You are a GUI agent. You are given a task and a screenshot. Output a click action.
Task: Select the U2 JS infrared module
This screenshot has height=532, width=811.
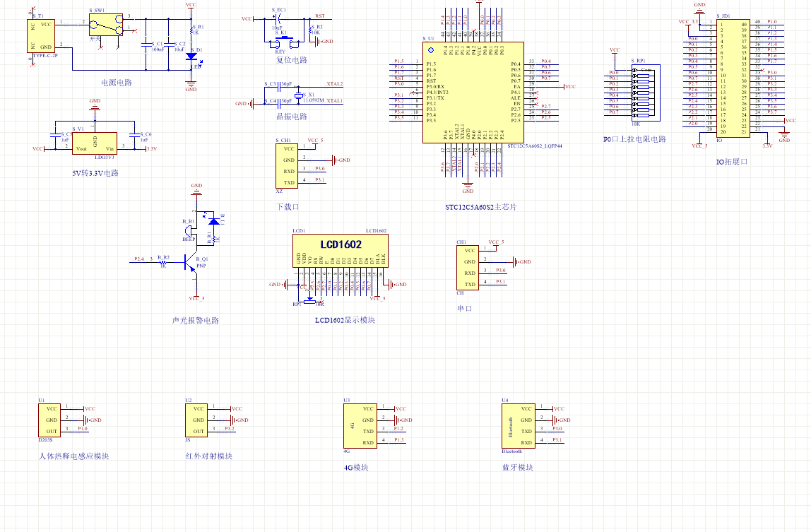tap(196, 420)
